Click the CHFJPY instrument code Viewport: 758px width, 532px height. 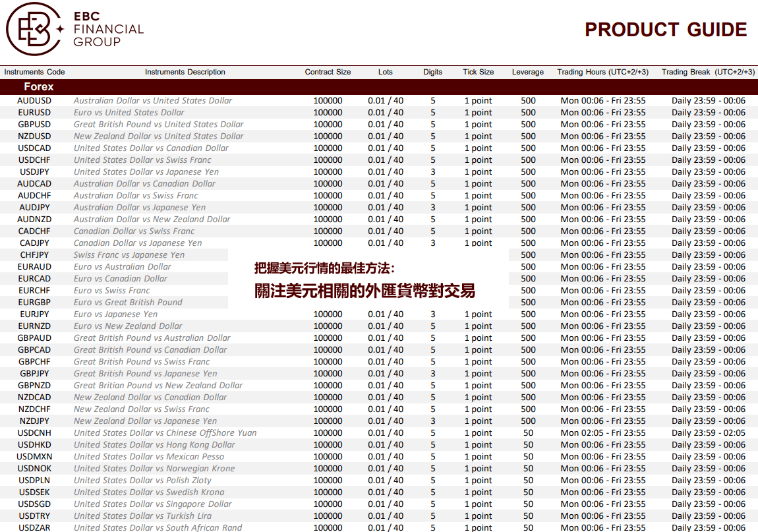[x=34, y=255]
